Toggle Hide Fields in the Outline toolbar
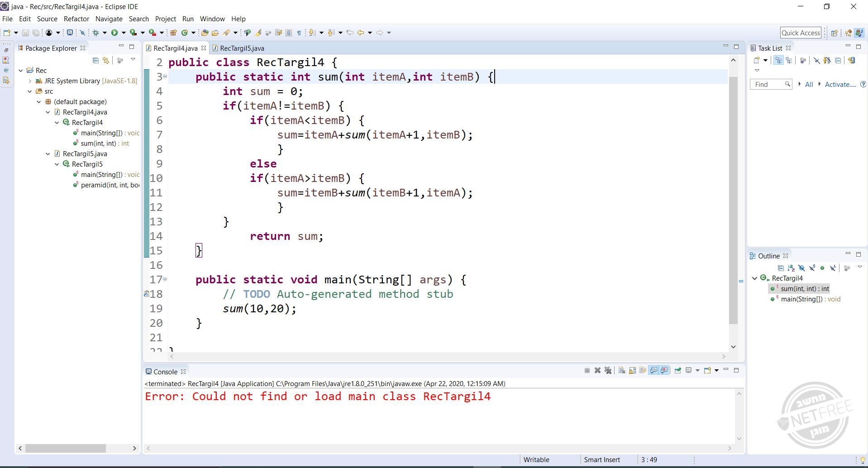Viewport: 868px width, 468px height. point(801,268)
